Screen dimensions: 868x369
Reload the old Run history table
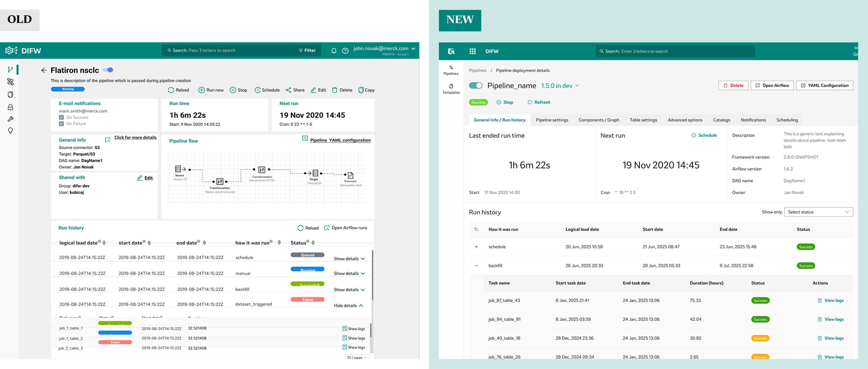308,228
